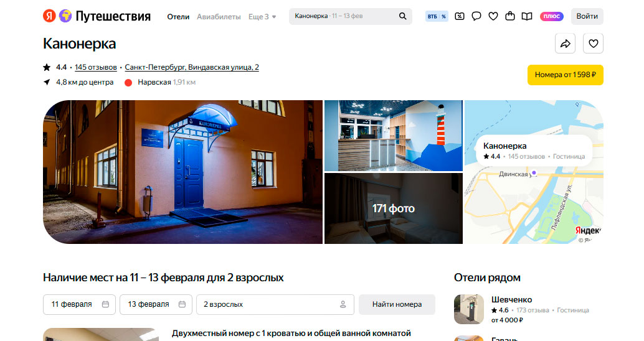Open the 145 отзывов link
644x341 pixels.
click(96, 67)
